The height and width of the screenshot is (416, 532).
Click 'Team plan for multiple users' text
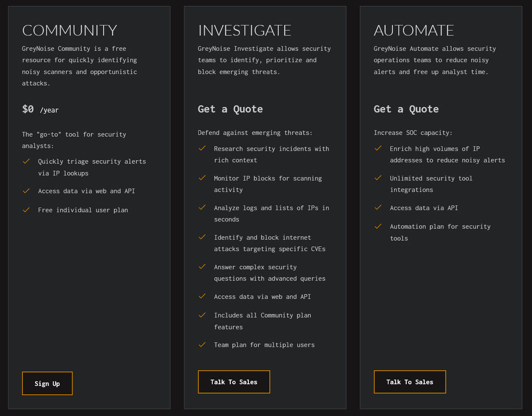point(264,345)
